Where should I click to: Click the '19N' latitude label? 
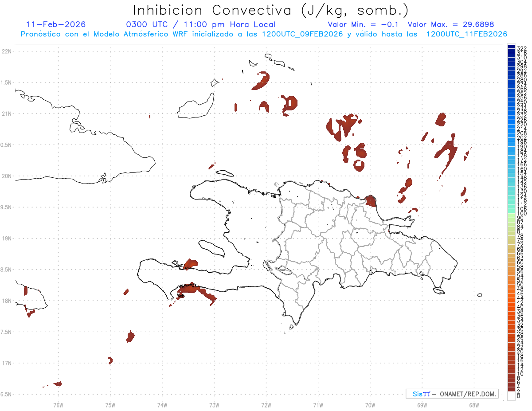coord(6,239)
